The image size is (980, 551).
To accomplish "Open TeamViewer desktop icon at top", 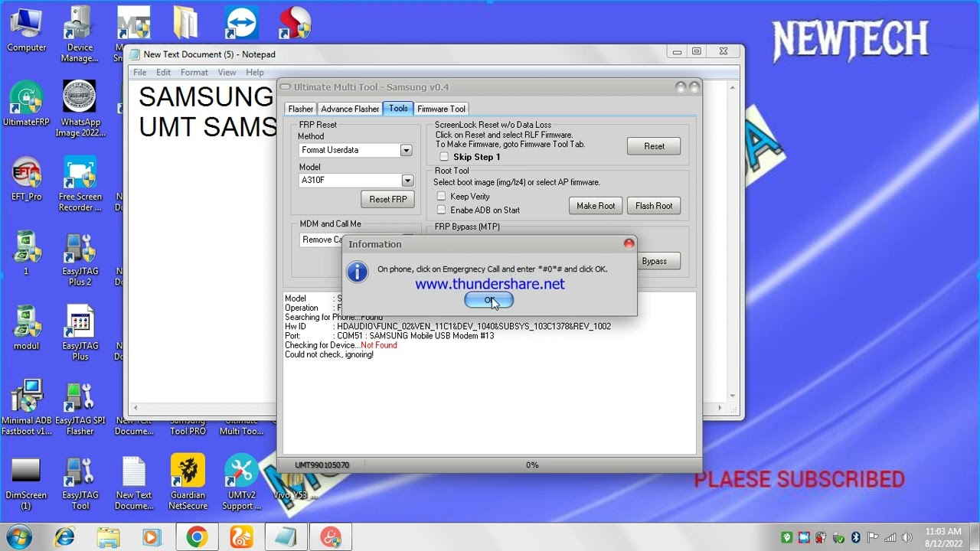I will (241, 23).
